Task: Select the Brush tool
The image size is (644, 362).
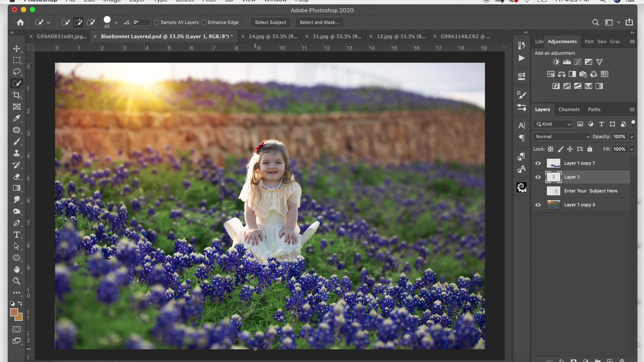Action: click(x=17, y=142)
